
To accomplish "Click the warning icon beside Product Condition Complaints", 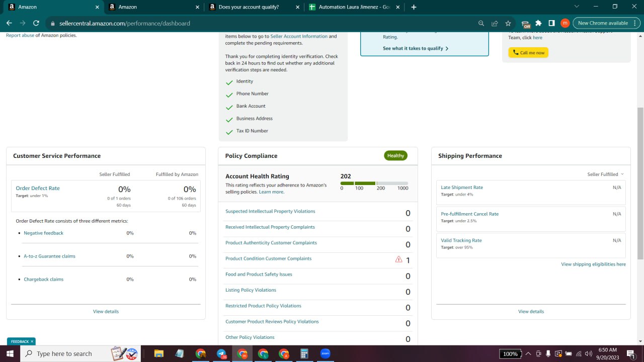I will pyautogui.click(x=398, y=259).
